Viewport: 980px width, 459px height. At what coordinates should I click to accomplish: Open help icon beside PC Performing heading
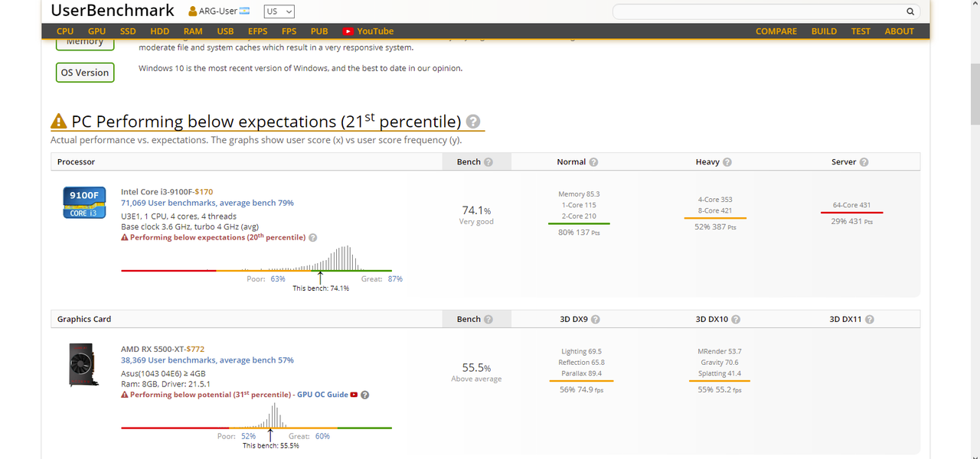(473, 122)
